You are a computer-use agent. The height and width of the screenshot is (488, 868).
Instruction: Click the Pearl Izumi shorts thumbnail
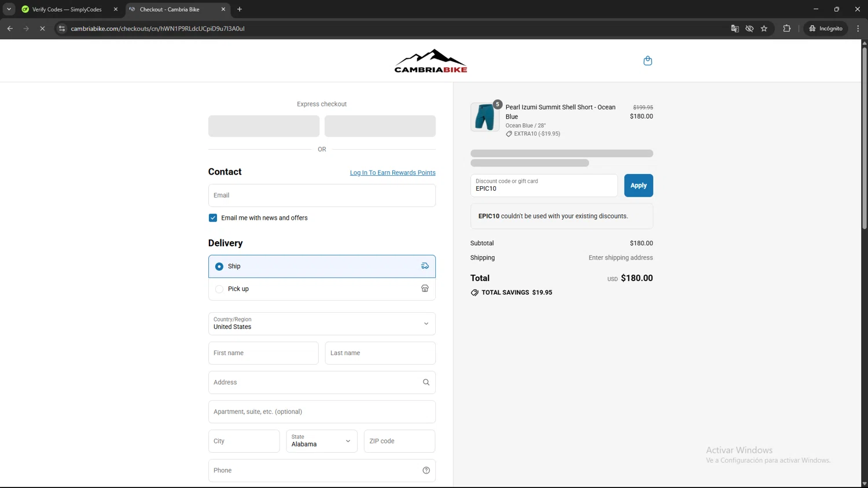pyautogui.click(x=485, y=117)
